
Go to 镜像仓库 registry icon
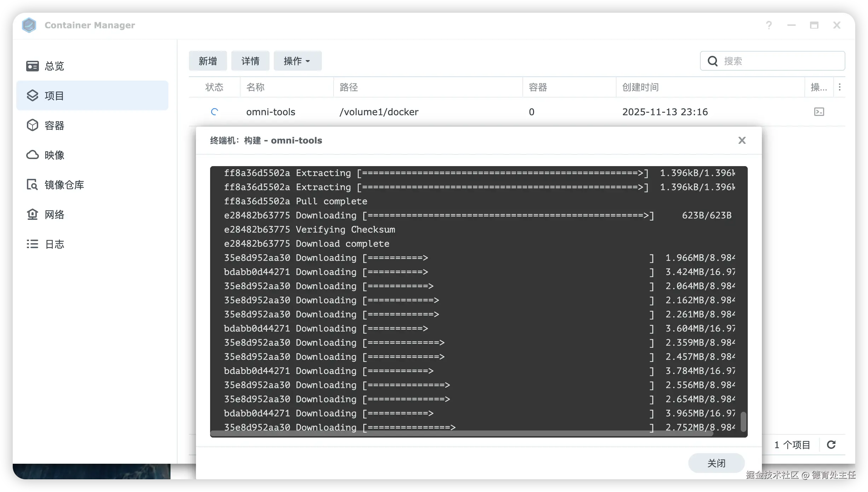point(32,185)
